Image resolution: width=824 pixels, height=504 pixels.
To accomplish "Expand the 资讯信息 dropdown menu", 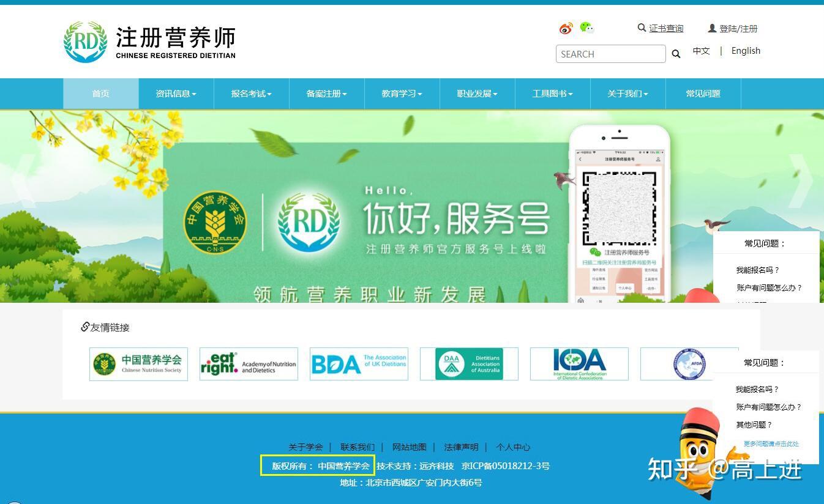I will (x=176, y=94).
